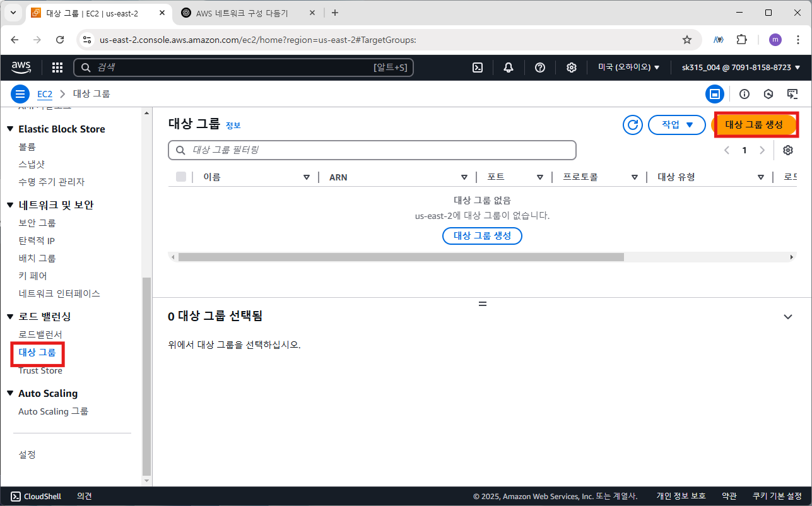The width and height of the screenshot is (812, 506).
Task: Refresh the target groups list
Action: click(632, 125)
